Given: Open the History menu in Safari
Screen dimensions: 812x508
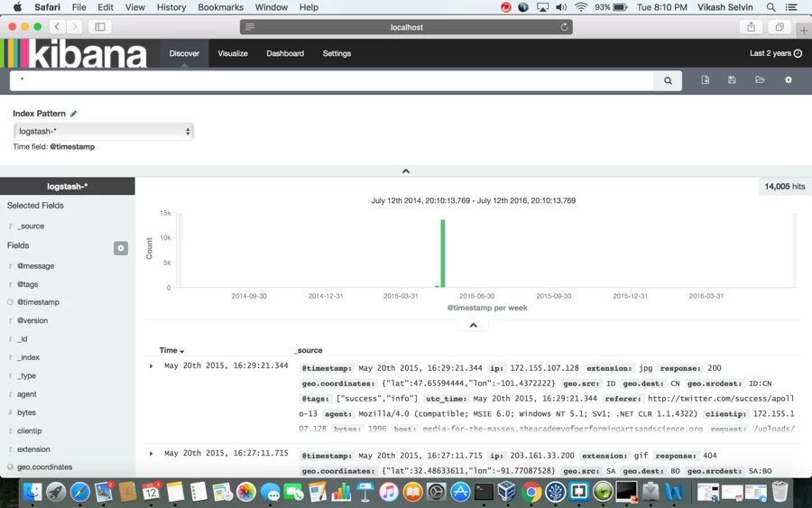Looking at the screenshot, I should (171, 7).
